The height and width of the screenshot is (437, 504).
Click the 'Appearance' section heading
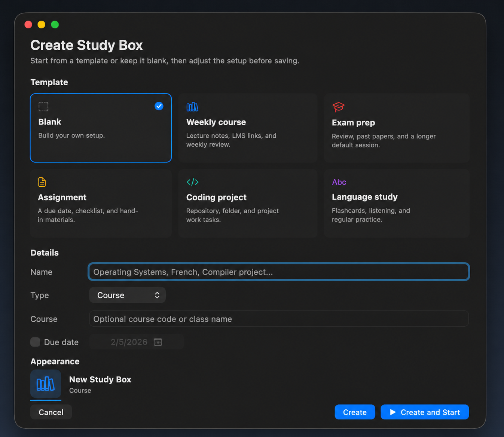pos(55,361)
